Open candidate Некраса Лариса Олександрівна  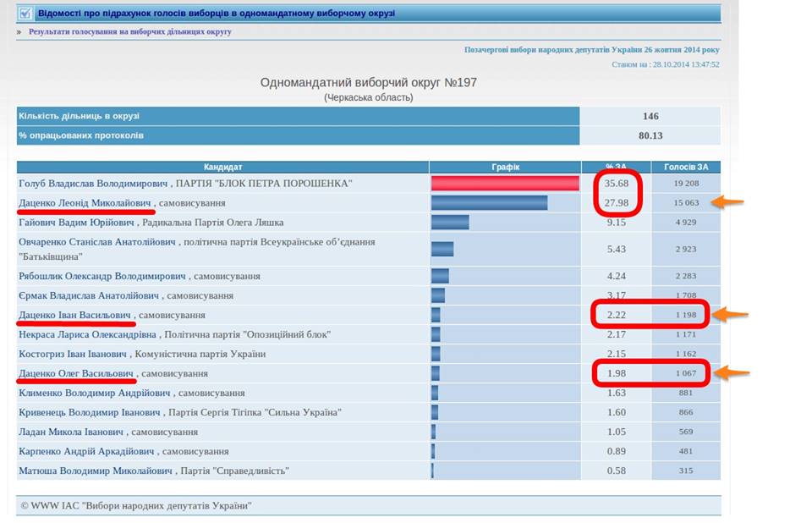pos(87,335)
